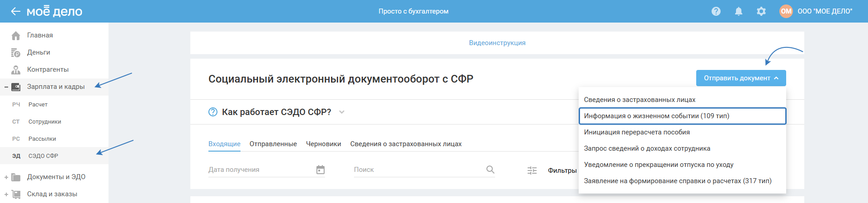Open the calendar icon in date field

coord(321,170)
